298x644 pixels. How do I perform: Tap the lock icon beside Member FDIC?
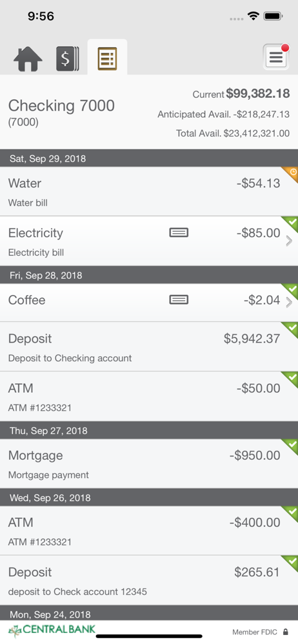click(x=286, y=632)
